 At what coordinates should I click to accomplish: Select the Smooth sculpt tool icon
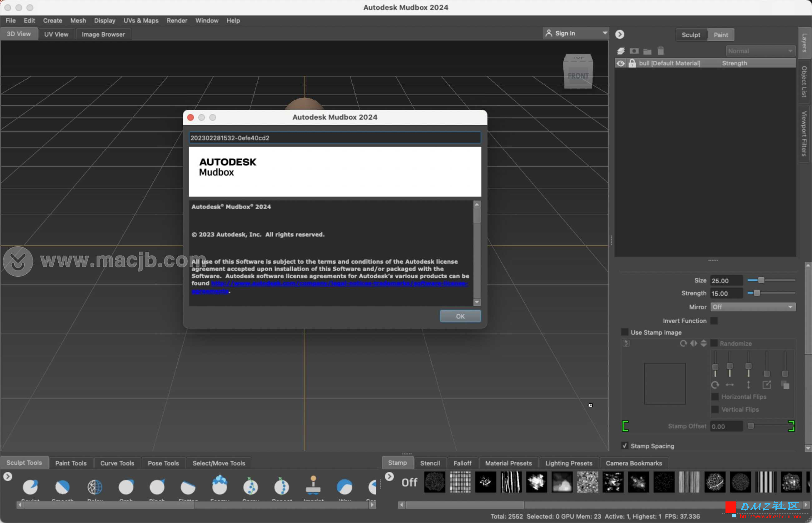(x=62, y=487)
